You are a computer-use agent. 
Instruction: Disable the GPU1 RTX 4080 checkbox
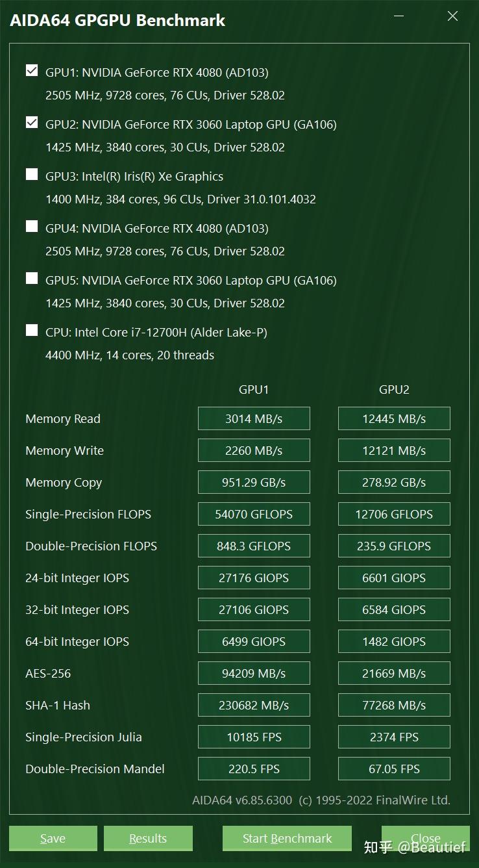pyautogui.click(x=31, y=70)
